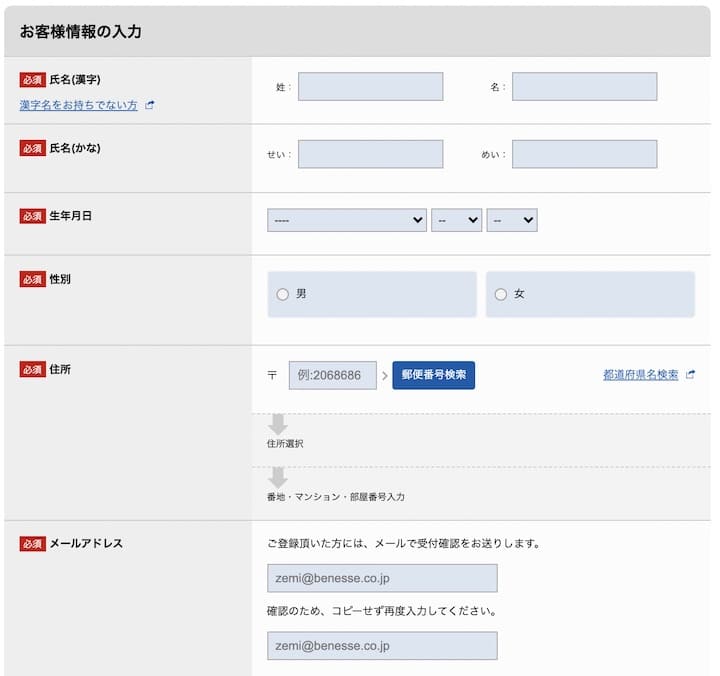Click the down arrow above 番地・マンション・部屋番号入力

[x=277, y=477]
